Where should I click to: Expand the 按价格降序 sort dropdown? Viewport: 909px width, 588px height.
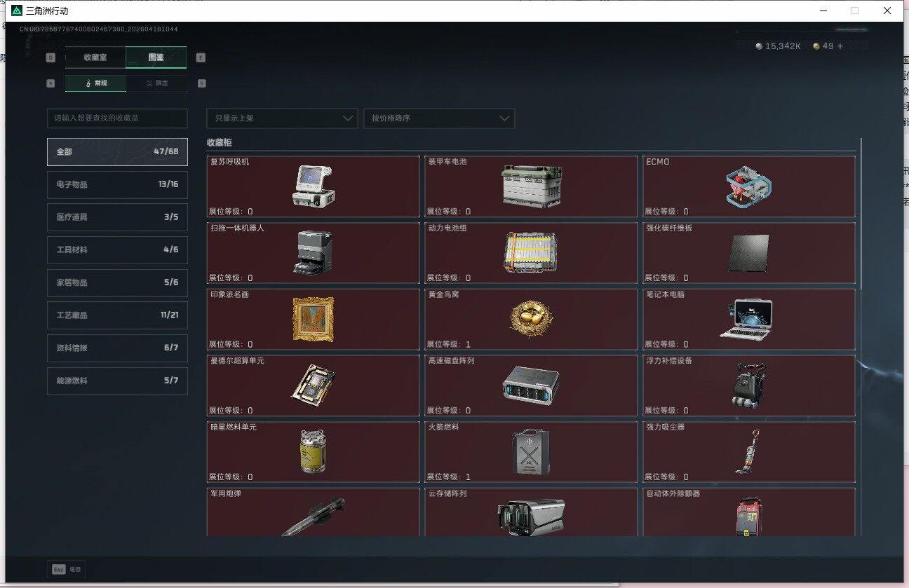pyautogui.click(x=439, y=118)
